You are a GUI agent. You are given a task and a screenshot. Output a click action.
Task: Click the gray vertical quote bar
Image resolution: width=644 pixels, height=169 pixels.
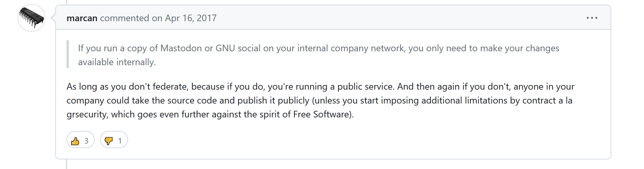[68, 54]
